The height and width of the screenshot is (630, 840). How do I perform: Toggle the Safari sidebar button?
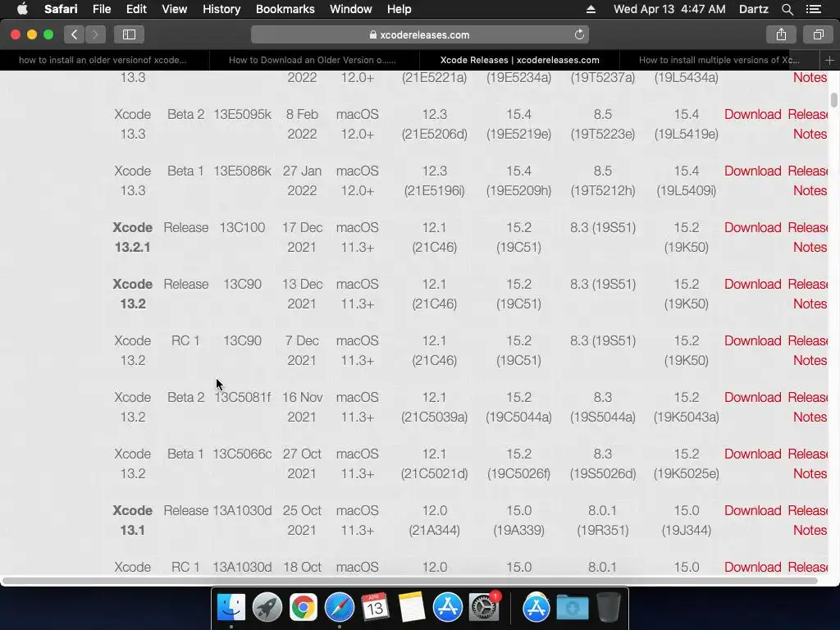coord(129,34)
